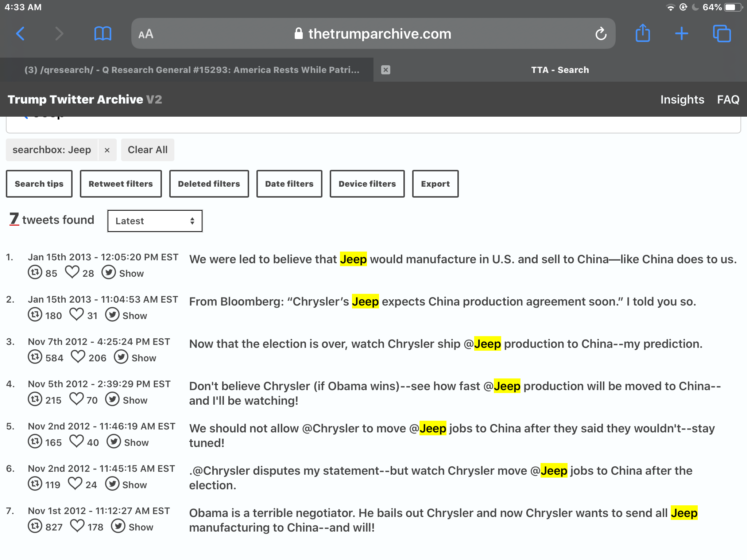Click heart icon on Nov 7th 2012 tweet
This screenshot has height=560, width=747.
pyautogui.click(x=78, y=357)
